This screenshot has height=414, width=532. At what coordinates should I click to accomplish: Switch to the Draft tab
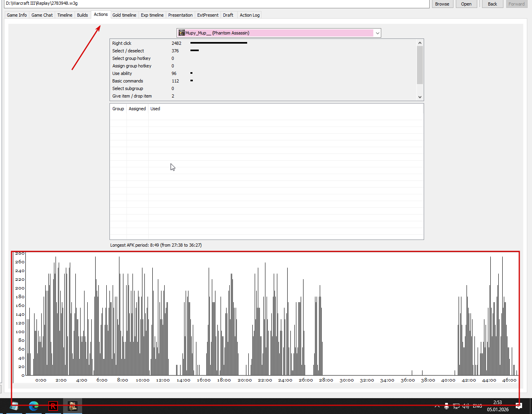tap(228, 15)
